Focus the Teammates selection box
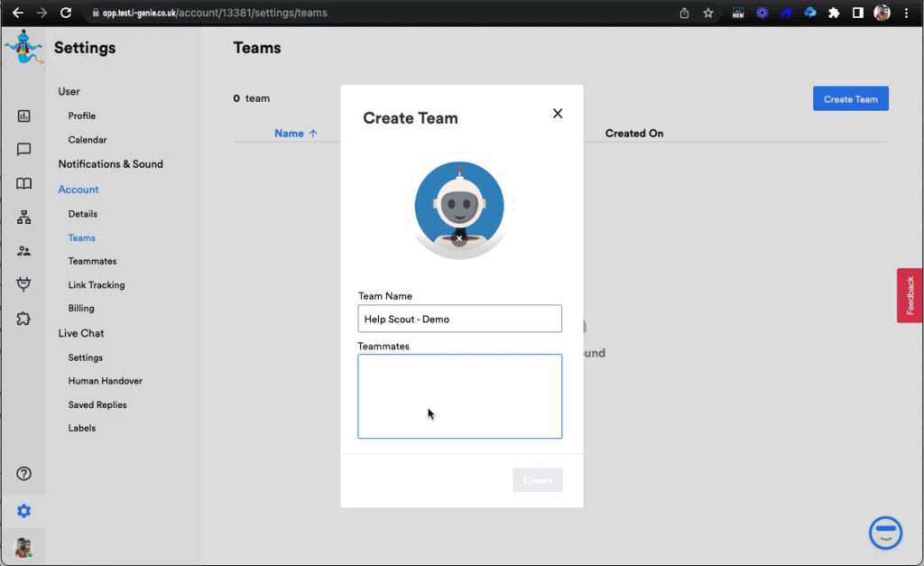 click(x=459, y=396)
